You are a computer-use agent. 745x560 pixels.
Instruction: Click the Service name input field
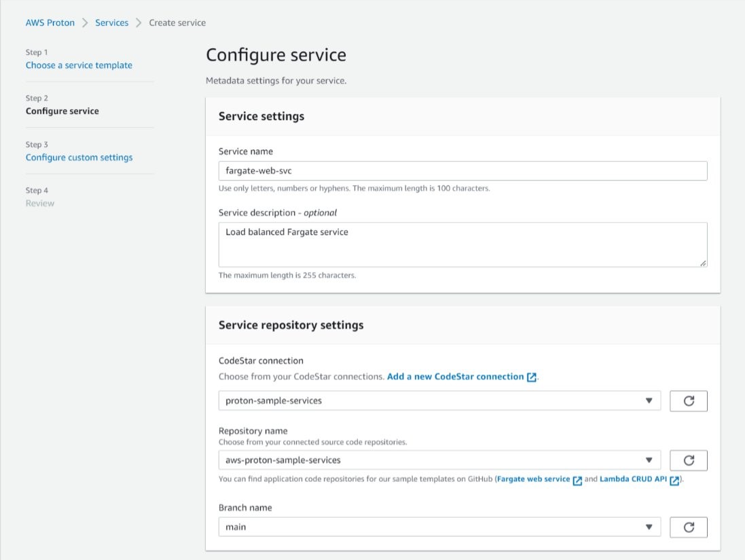(462, 171)
